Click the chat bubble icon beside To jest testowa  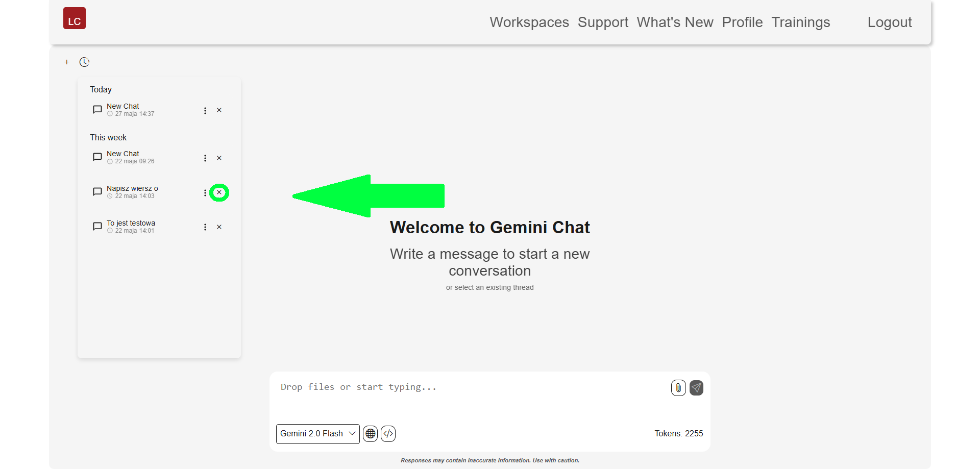97,227
